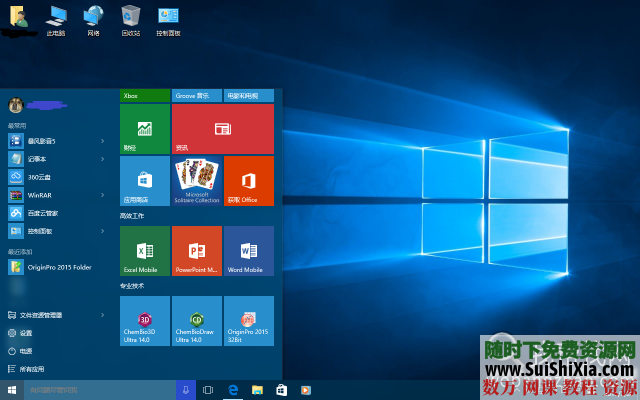
Task: Open the user folder desktop icon
Action: pyautogui.click(x=19, y=17)
